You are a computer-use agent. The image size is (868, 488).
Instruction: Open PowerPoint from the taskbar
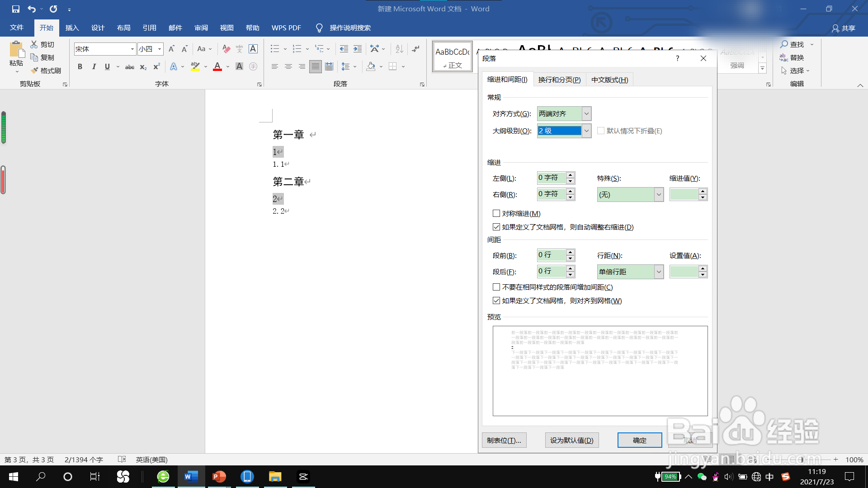(219, 477)
